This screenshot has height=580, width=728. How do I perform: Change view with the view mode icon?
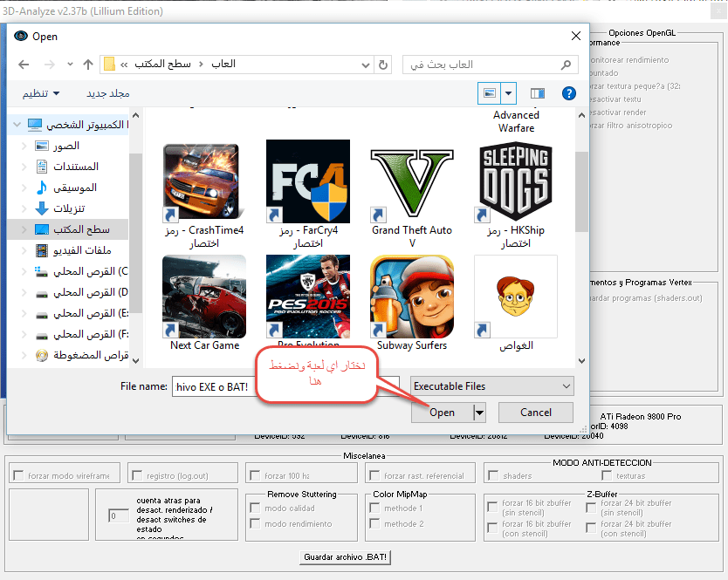pyautogui.click(x=490, y=93)
